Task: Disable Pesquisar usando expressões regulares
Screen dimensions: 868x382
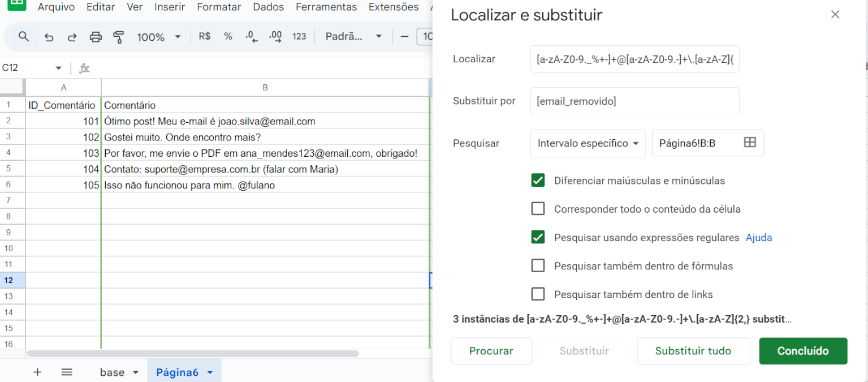Action: 538,237
